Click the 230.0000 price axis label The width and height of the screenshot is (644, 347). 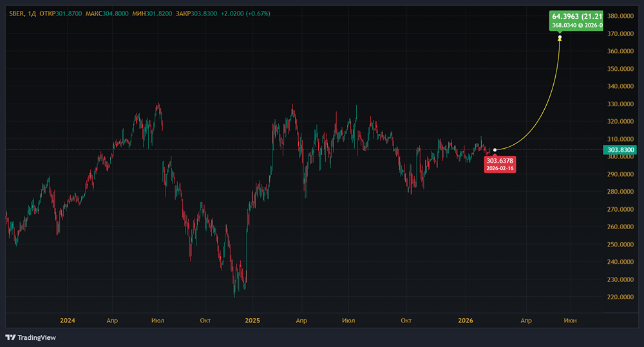(620, 279)
